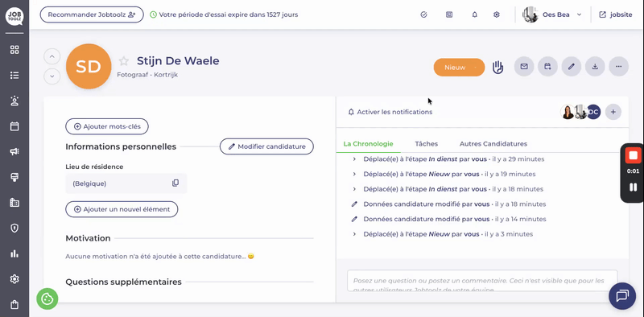Screen dimensions: 644x317
Task: Click Modifier candidature button
Action: pos(266,146)
